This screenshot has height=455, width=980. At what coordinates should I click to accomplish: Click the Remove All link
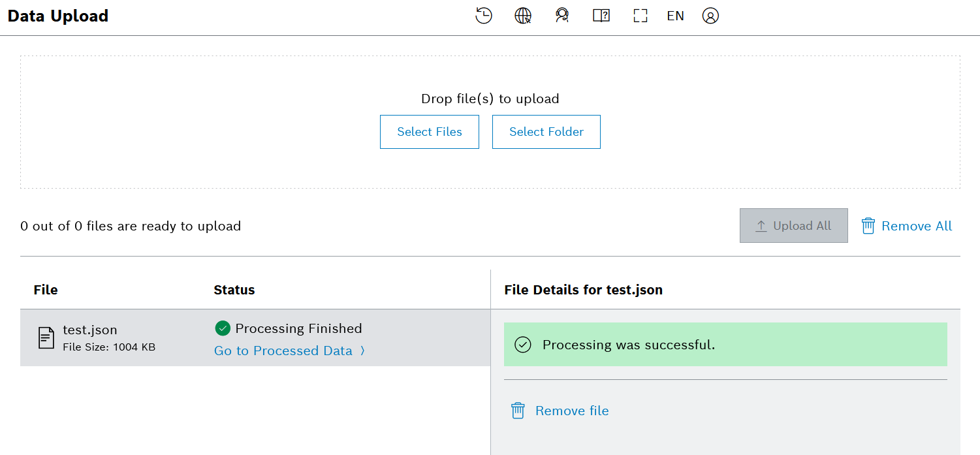917,226
